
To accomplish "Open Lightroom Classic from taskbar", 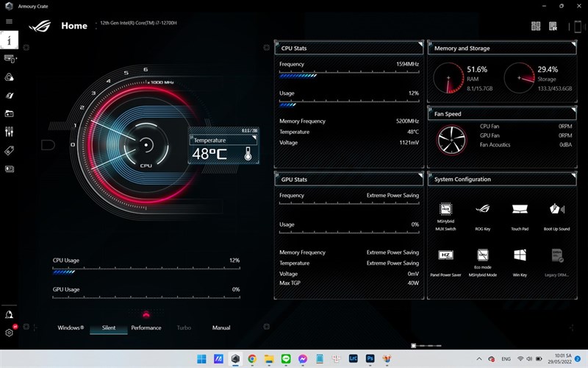I will click(x=354, y=358).
